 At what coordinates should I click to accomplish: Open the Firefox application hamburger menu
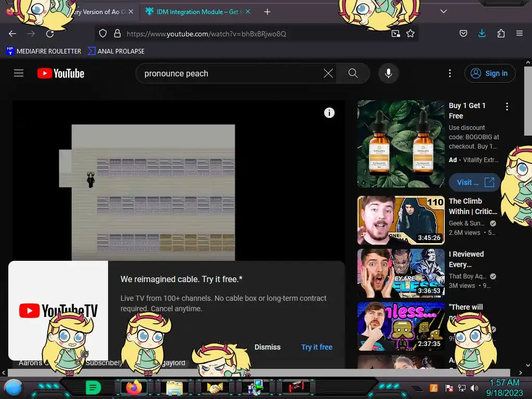pyautogui.click(x=520, y=33)
